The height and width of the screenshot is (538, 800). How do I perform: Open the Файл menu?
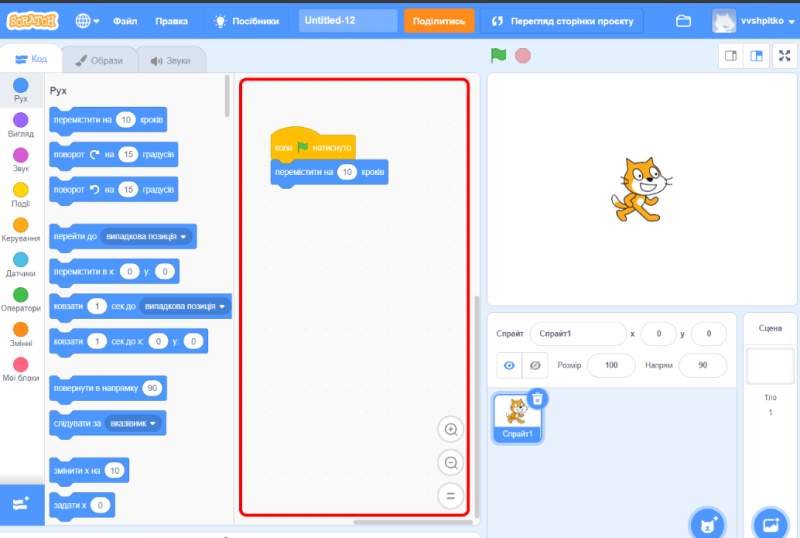tap(126, 20)
